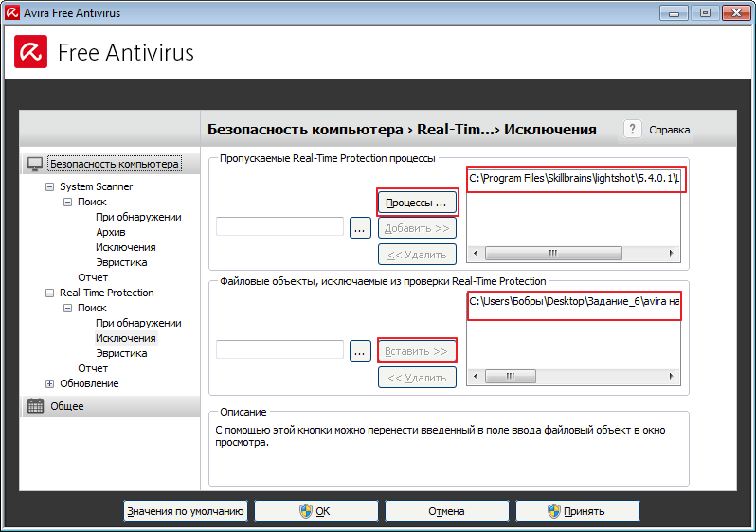Browse for a file object with the ... button

tap(360, 351)
